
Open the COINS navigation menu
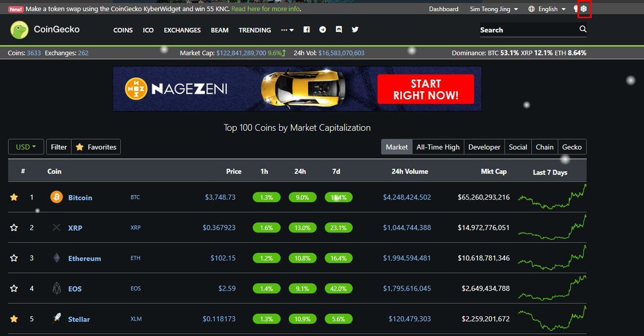(123, 30)
